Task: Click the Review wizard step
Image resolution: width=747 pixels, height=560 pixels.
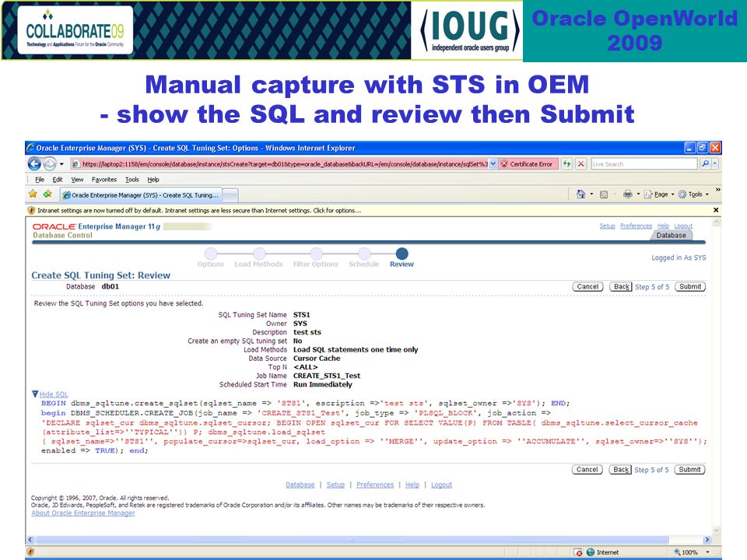Action: 402,258
